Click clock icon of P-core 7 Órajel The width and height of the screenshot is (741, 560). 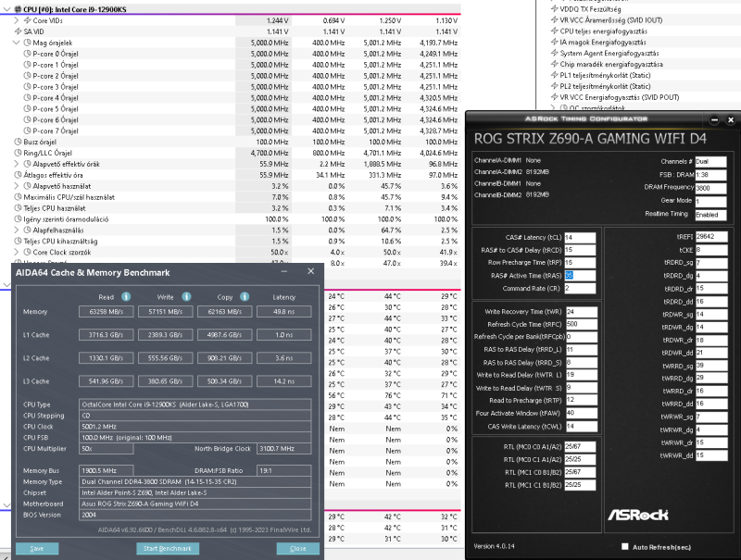click(28, 131)
